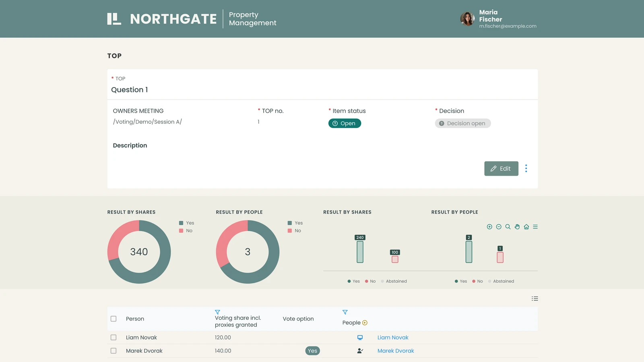
Task: Click the Open item status badge
Action: click(x=345, y=123)
